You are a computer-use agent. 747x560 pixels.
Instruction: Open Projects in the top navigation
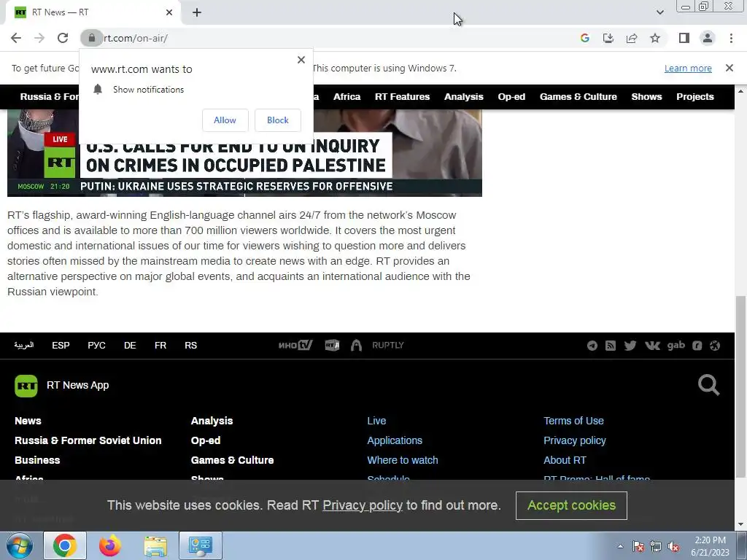click(x=695, y=97)
